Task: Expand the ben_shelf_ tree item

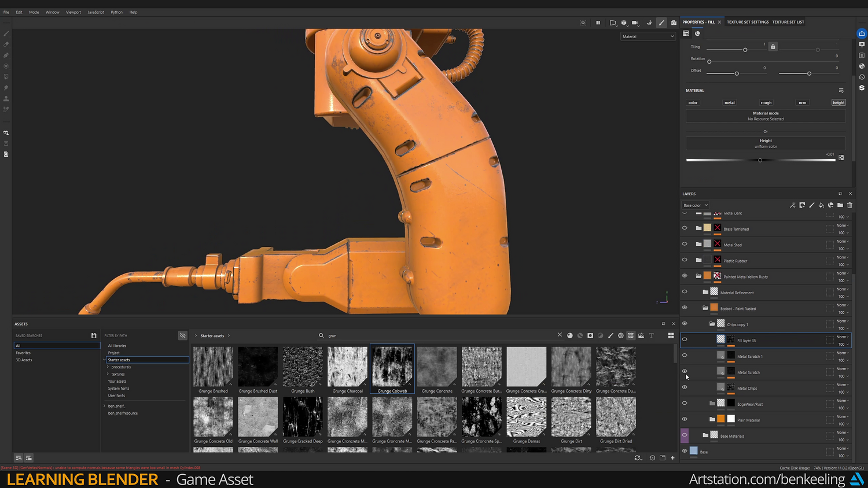Action: pos(105,406)
